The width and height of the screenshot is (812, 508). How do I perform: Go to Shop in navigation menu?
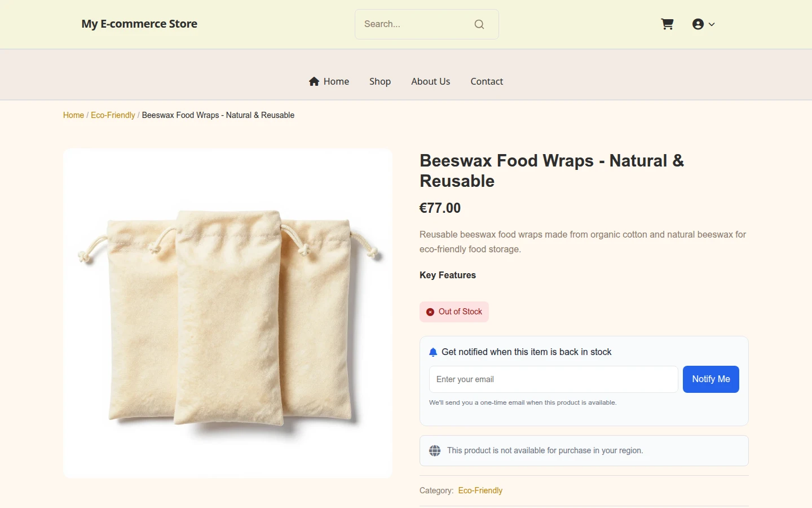tap(380, 81)
